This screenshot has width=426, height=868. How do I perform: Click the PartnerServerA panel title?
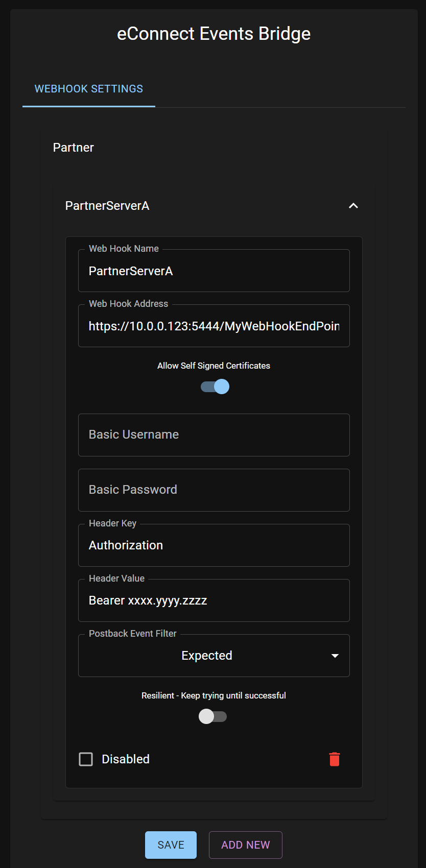(107, 206)
